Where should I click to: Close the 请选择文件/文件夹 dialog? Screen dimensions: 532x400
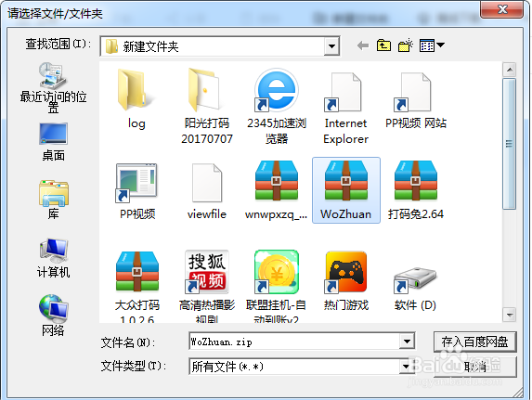[x=502, y=9]
